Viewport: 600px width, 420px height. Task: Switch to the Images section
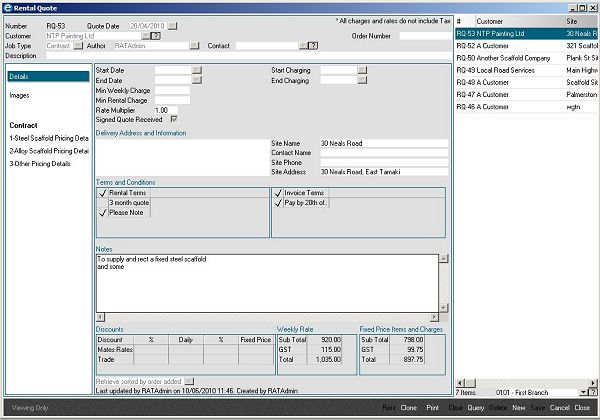click(20, 96)
